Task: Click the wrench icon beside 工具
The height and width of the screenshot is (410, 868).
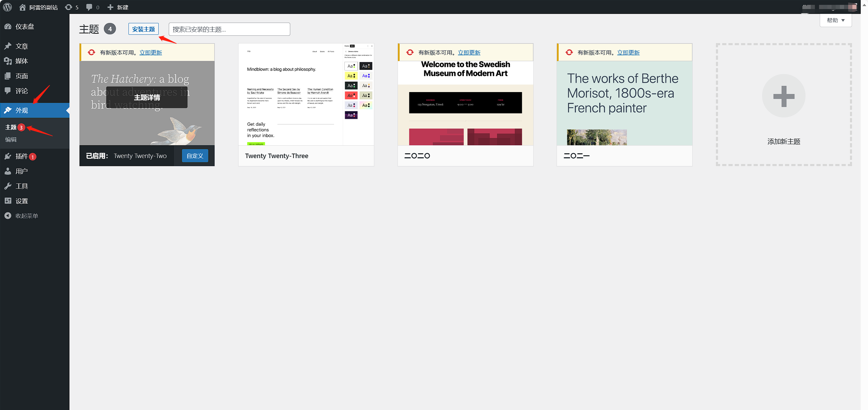Action: coord(8,186)
